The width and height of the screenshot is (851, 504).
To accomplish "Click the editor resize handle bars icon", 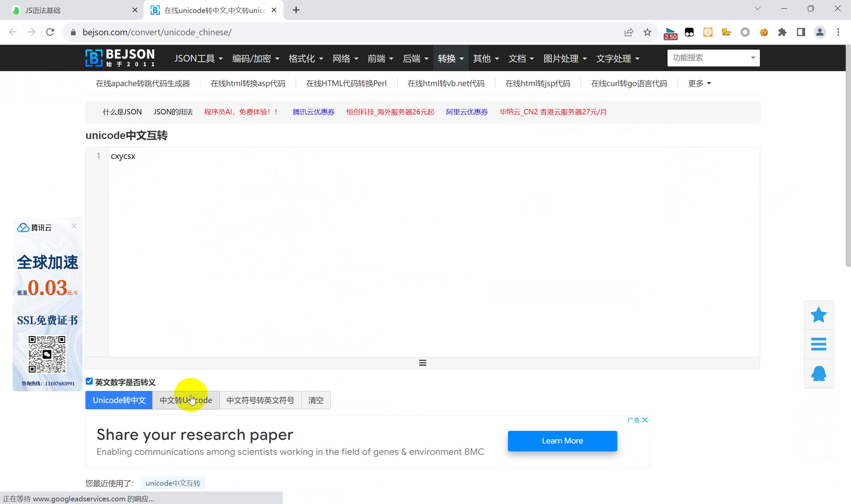I will click(423, 363).
